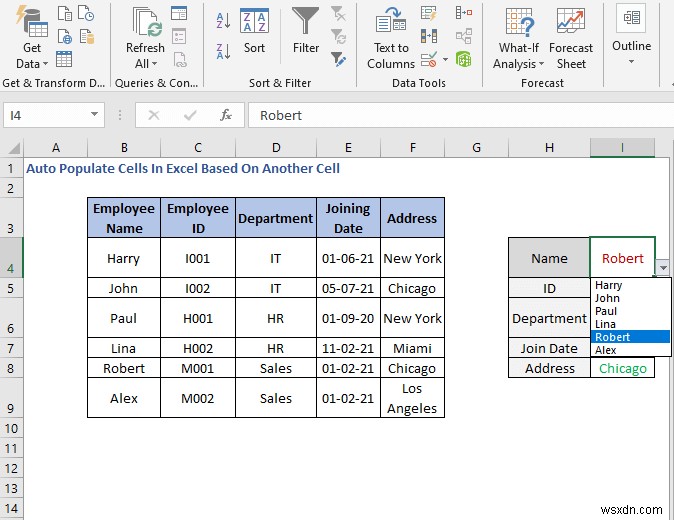Screen dimensions: 674x520
Task: Click the Relationships icon
Action: (x=464, y=36)
